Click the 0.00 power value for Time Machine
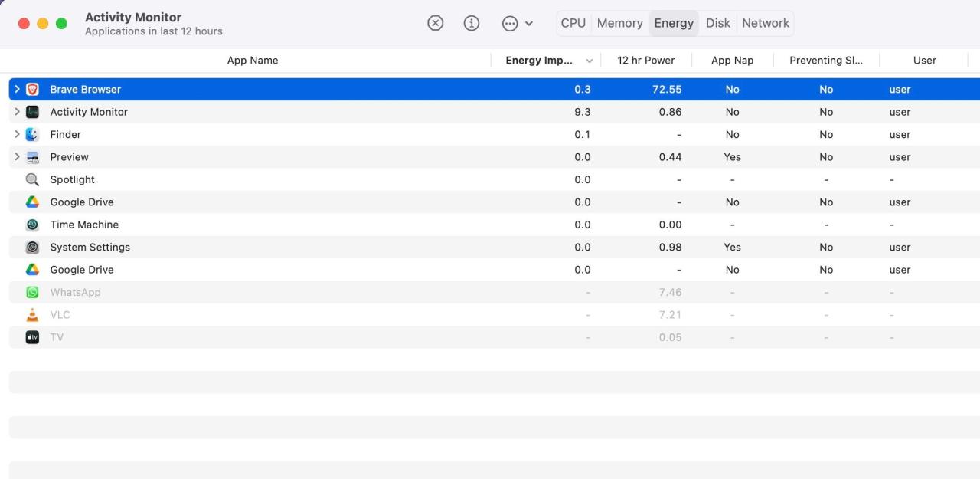Viewport: 980px width, 479px height. [x=670, y=225]
